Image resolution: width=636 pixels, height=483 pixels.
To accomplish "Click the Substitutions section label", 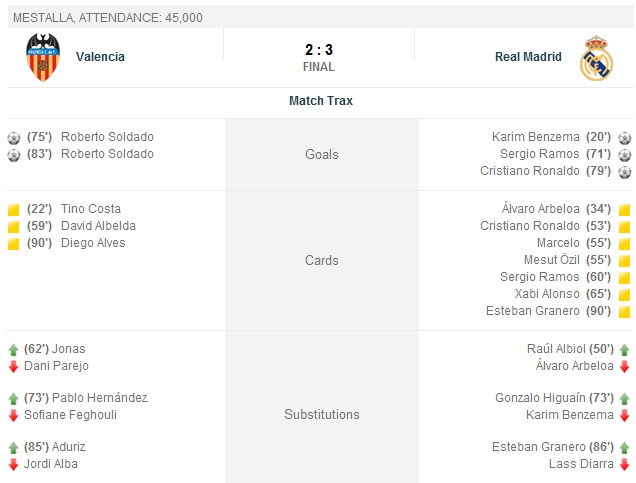I will 321,415.
